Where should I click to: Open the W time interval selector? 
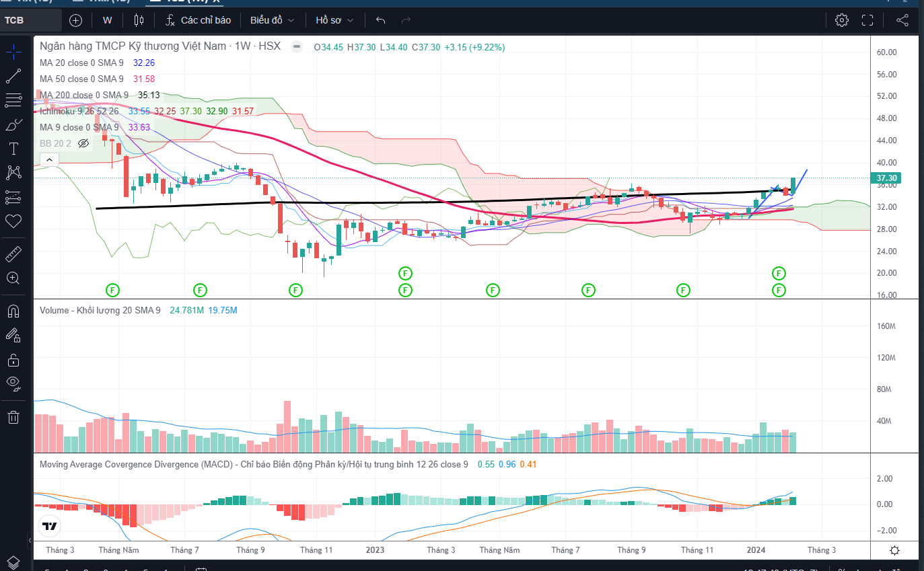click(108, 20)
